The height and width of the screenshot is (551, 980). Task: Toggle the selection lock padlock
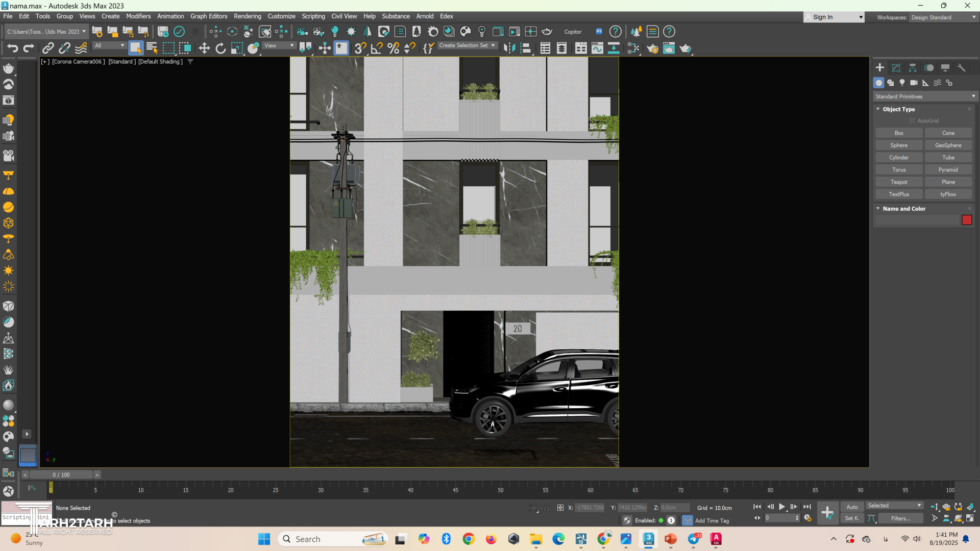pos(547,508)
